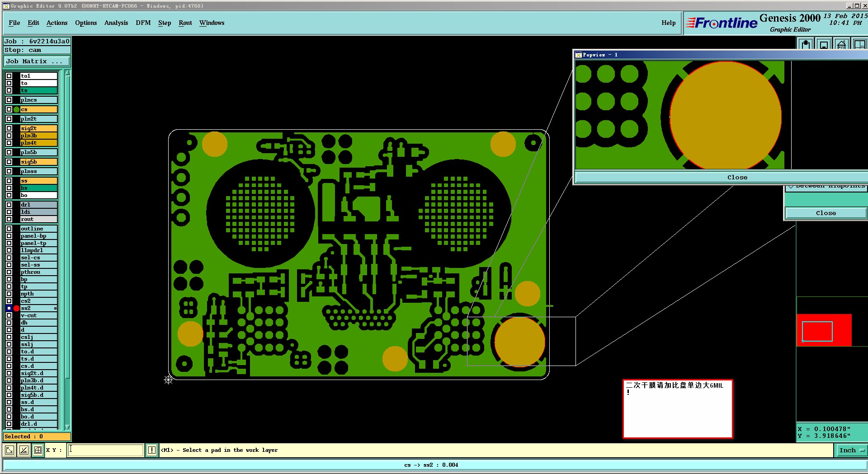Click the large orange pad in the Popview
This screenshot has width=868, height=474.
click(x=726, y=116)
